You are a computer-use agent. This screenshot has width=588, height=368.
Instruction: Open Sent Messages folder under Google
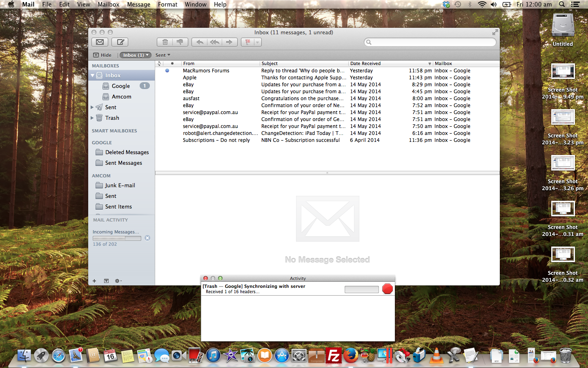point(121,163)
